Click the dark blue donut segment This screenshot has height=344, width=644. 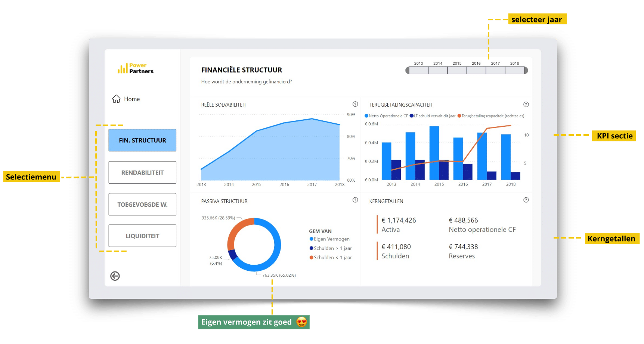point(232,255)
